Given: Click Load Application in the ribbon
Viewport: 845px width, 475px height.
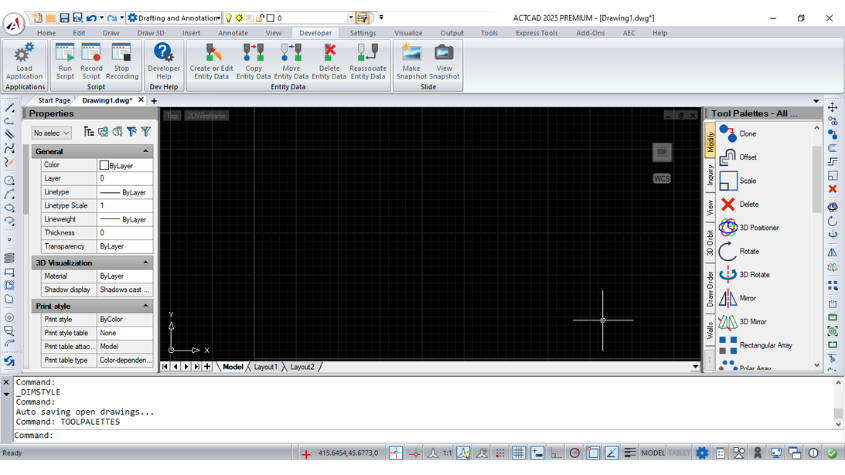Looking at the screenshot, I should click(x=24, y=61).
